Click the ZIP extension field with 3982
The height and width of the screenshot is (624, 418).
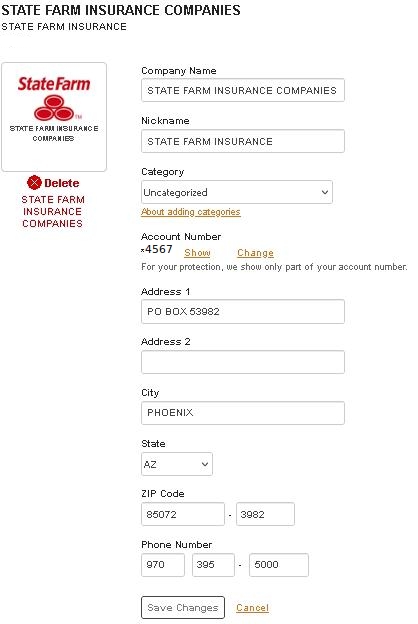(x=265, y=514)
